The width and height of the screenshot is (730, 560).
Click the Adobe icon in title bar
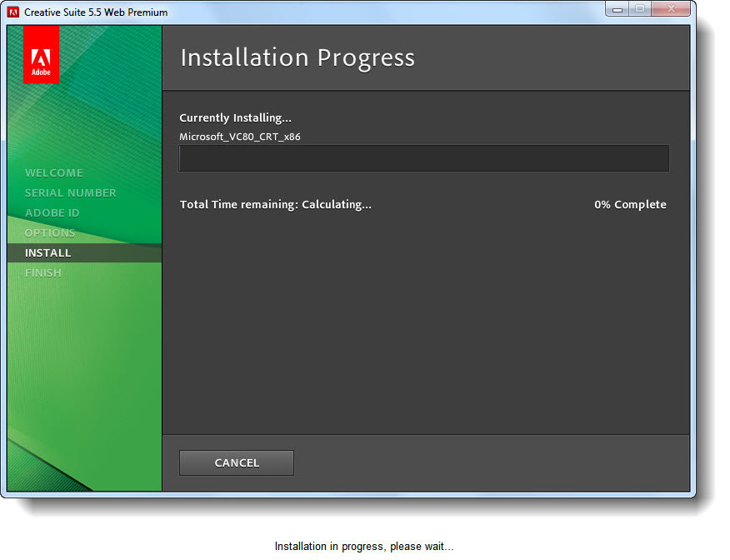[13, 12]
